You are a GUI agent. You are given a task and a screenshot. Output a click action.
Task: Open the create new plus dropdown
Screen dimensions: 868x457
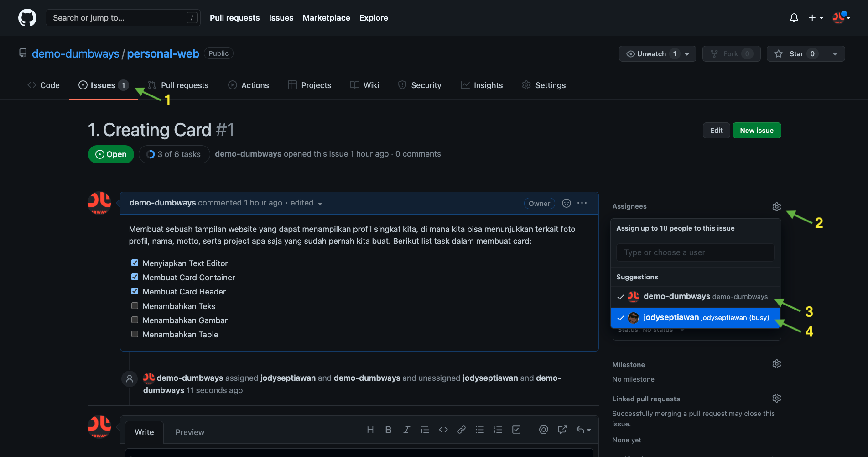tap(816, 18)
